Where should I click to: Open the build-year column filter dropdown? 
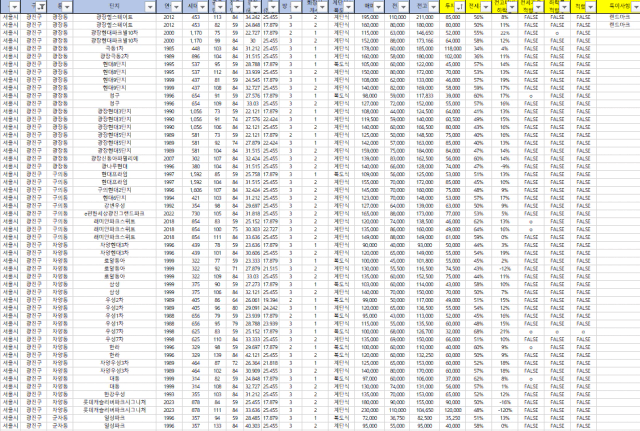click(x=176, y=7)
